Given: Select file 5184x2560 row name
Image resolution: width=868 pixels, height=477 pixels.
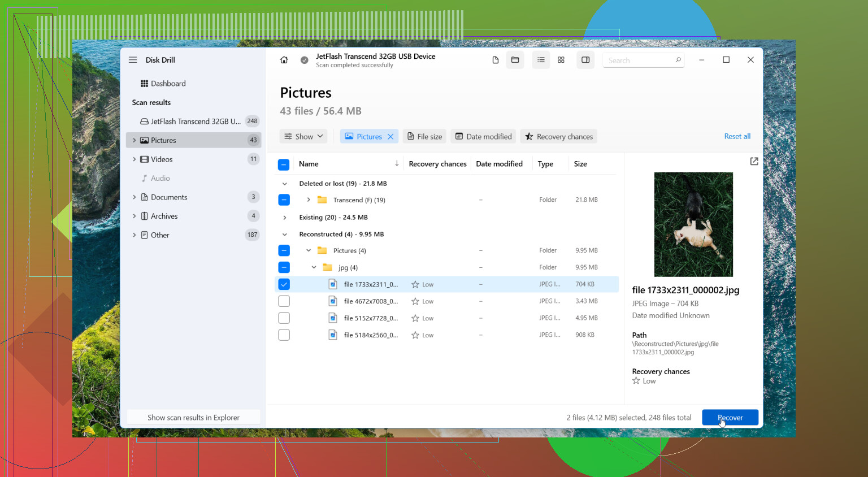Looking at the screenshot, I should coord(371,335).
